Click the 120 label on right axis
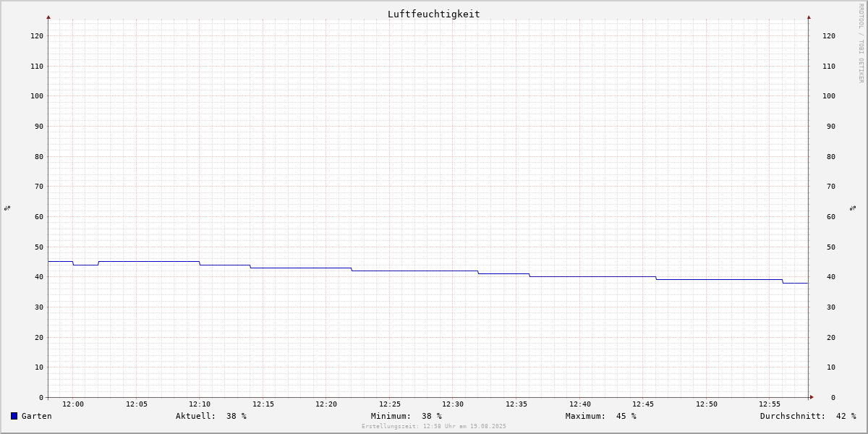This screenshot has height=434, width=868. (829, 35)
